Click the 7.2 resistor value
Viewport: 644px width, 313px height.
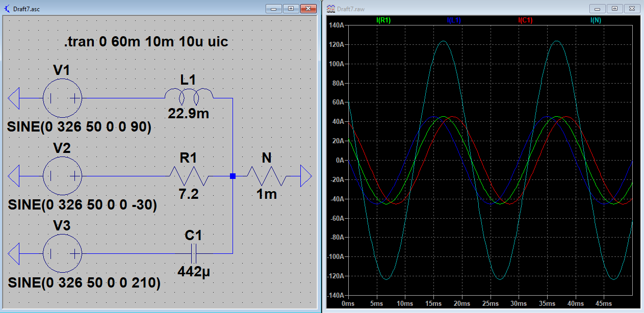(188, 195)
